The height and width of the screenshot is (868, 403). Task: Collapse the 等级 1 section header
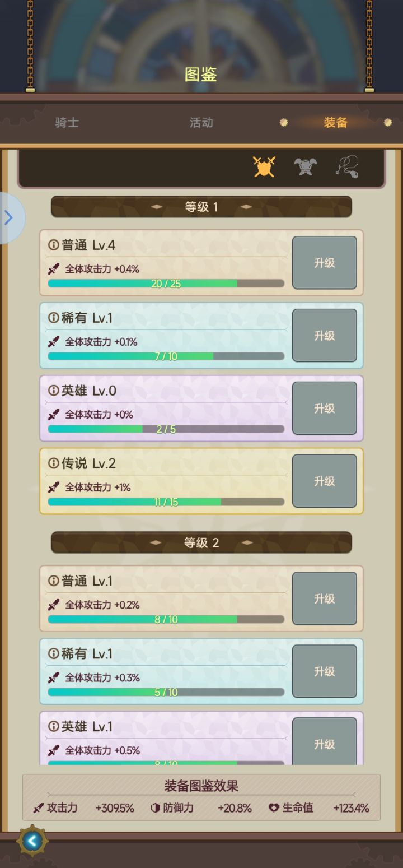click(x=201, y=207)
